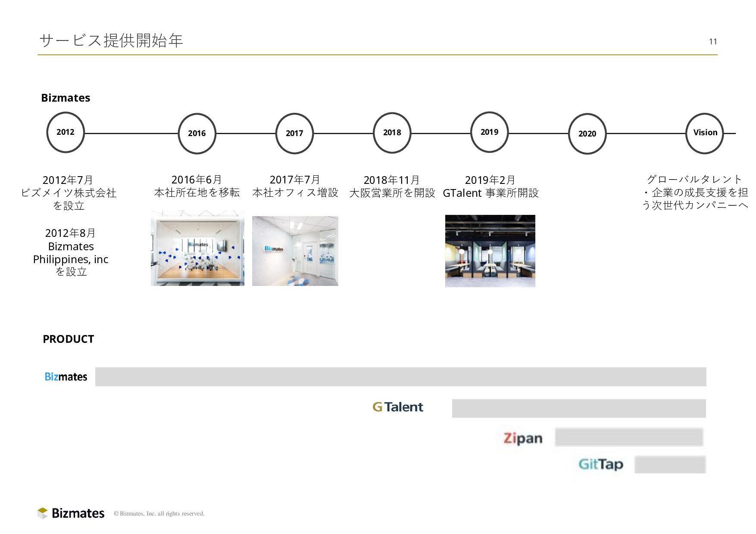Click the 2016 timeline circle
This screenshot has width=756, height=534.
click(x=197, y=133)
